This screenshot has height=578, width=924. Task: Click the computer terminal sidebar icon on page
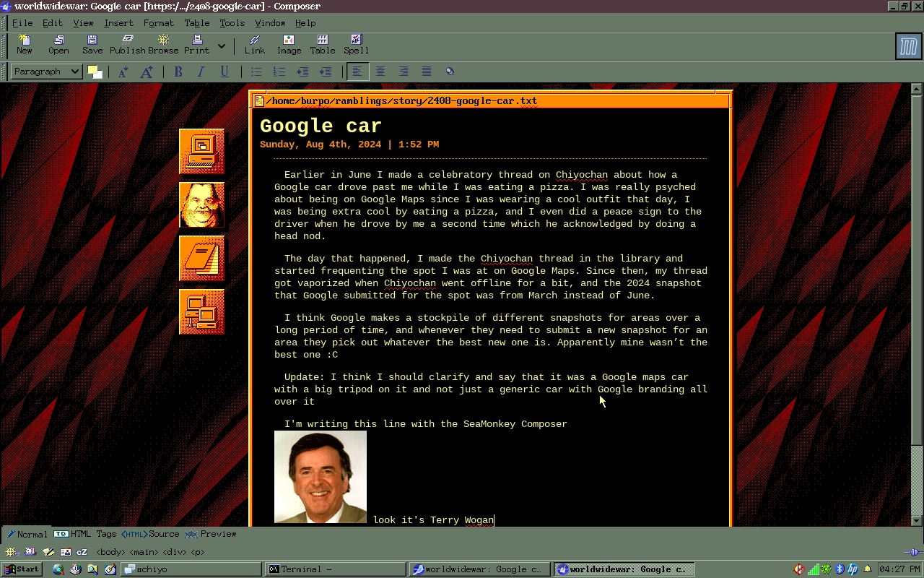click(x=201, y=152)
